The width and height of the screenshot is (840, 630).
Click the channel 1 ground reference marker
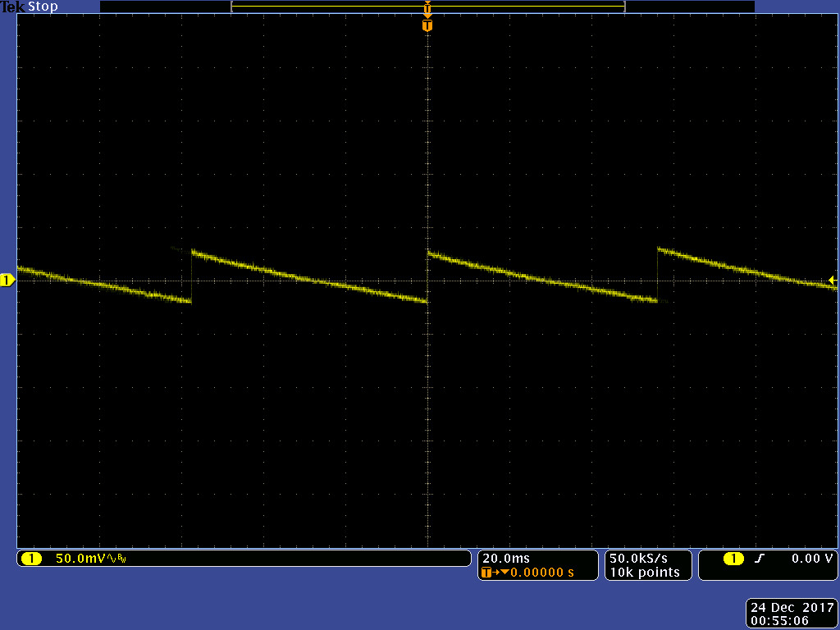tap(7, 281)
